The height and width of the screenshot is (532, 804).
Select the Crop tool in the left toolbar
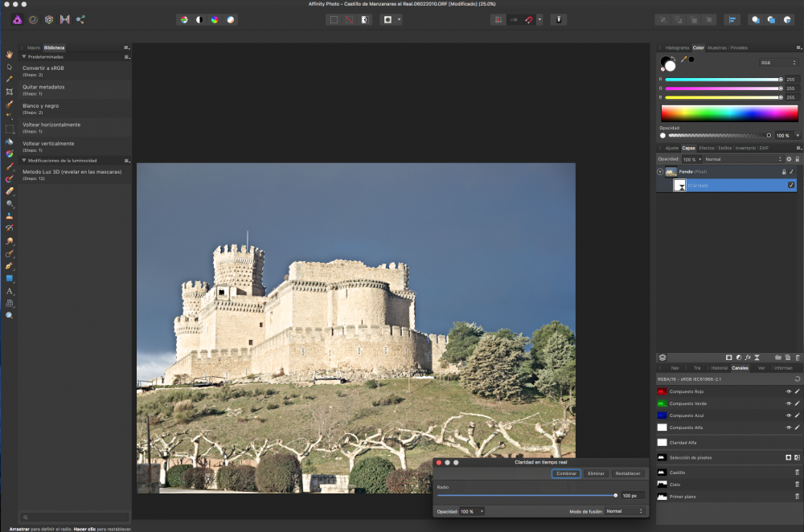(10, 92)
